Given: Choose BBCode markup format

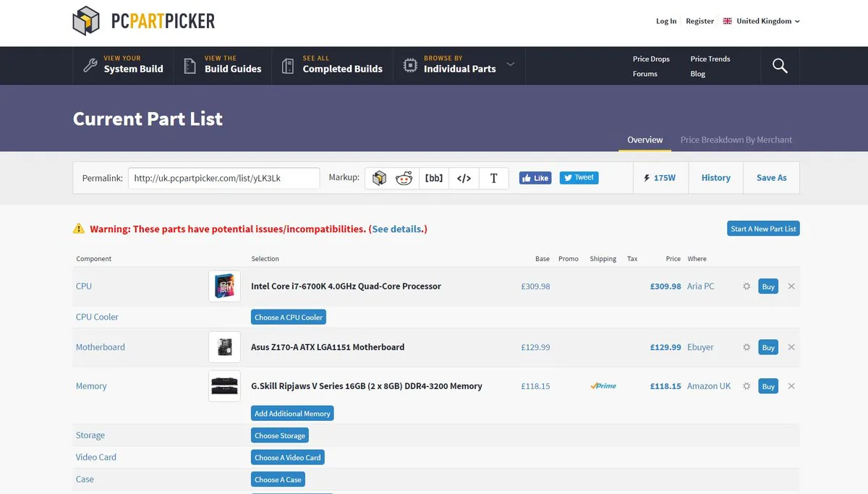Looking at the screenshot, I should coord(434,178).
